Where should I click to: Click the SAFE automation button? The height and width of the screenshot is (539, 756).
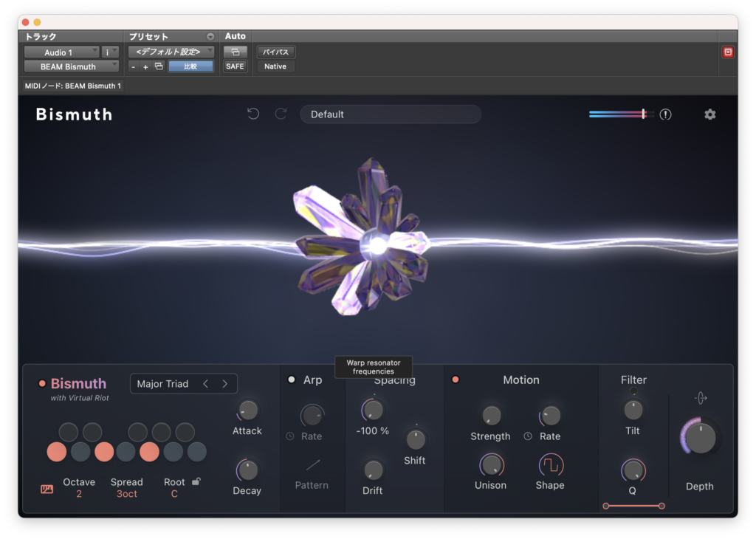[236, 66]
